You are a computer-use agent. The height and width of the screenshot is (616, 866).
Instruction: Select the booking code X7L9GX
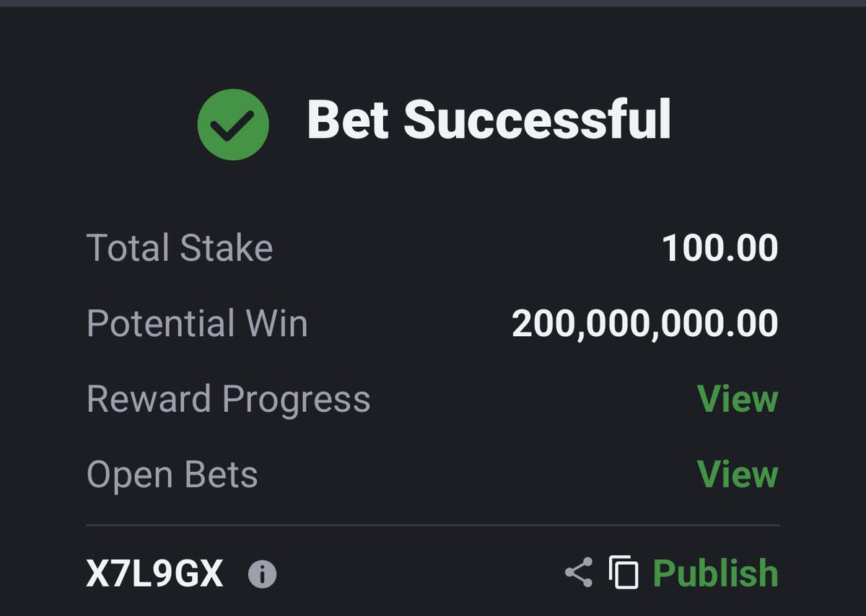click(154, 575)
